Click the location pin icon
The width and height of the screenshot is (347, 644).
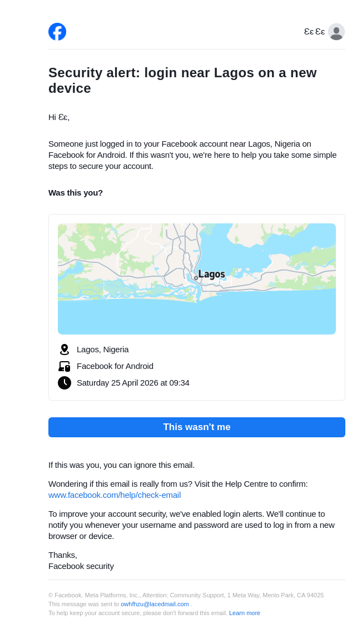[65, 350]
